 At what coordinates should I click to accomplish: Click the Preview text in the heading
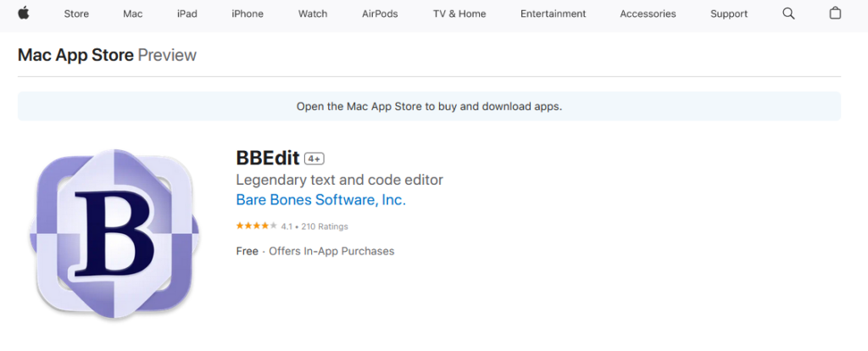pyautogui.click(x=167, y=55)
